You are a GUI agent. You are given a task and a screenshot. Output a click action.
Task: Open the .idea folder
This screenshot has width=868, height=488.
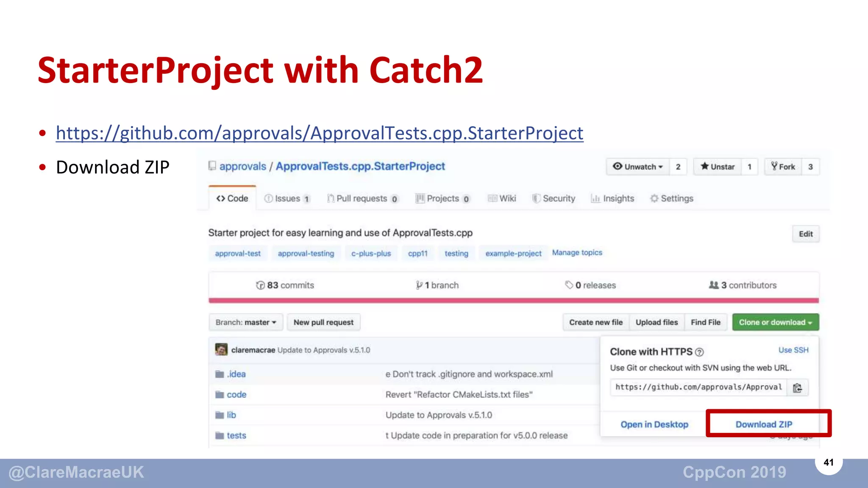coord(236,374)
